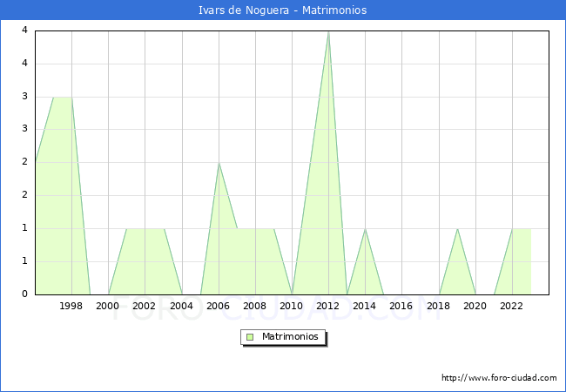566x392 pixels.
Task: Select the 2012 x-axis label
Action: click(327, 306)
